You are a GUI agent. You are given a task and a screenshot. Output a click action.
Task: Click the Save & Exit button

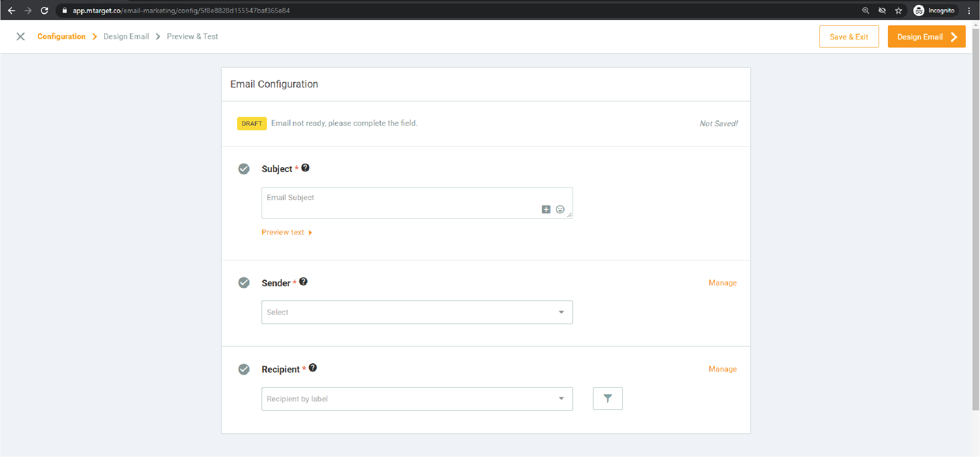849,36
